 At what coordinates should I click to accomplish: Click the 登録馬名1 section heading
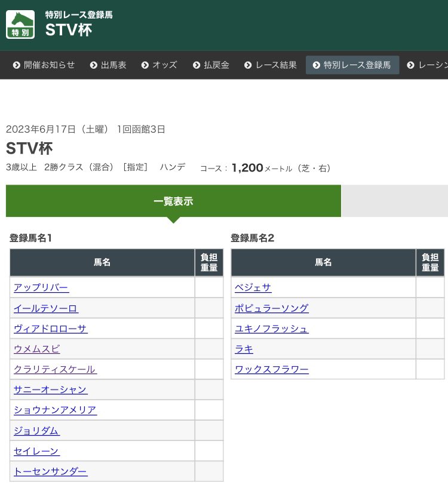(x=30, y=238)
